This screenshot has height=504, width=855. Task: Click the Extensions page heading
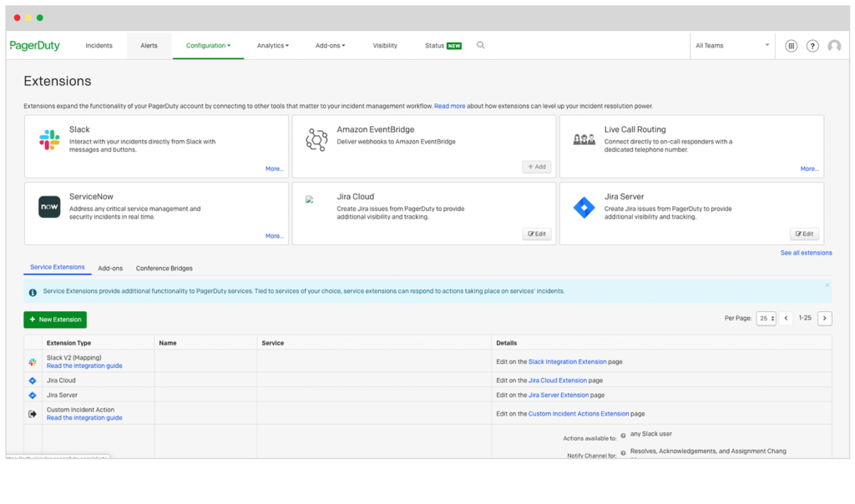(x=58, y=81)
